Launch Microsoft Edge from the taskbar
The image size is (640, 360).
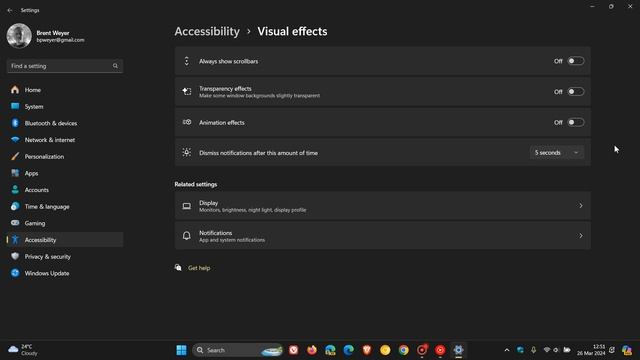[x=349, y=350]
